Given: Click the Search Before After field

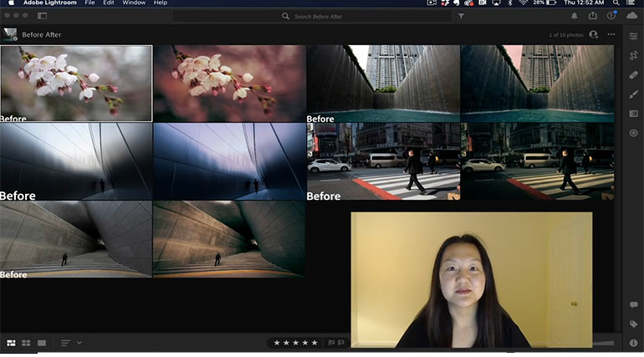Looking at the screenshot, I should click(318, 16).
